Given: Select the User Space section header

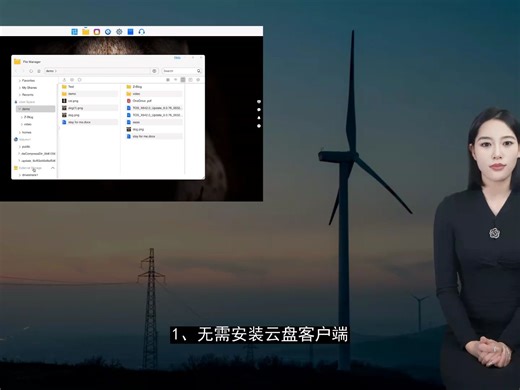Looking at the screenshot, I should [x=27, y=102].
